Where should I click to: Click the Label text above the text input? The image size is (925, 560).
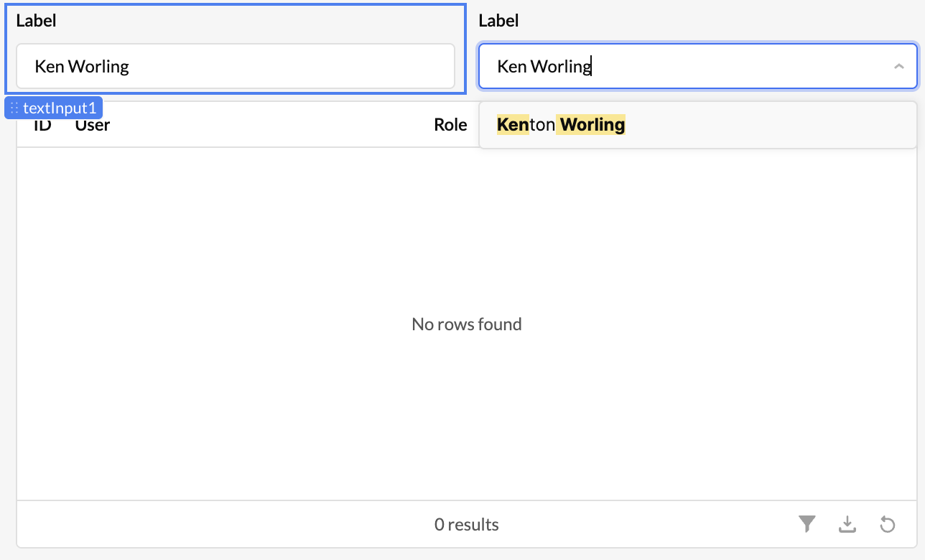point(36,21)
